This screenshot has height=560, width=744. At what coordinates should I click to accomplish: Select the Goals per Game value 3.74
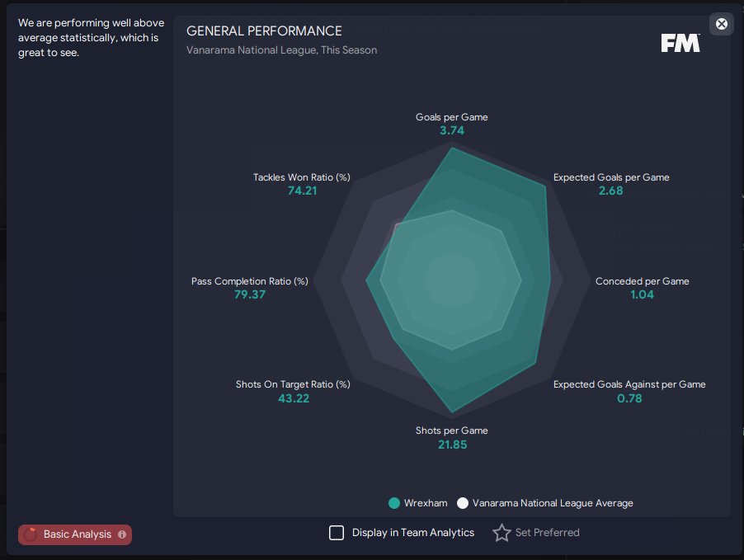click(x=452, y=130)
